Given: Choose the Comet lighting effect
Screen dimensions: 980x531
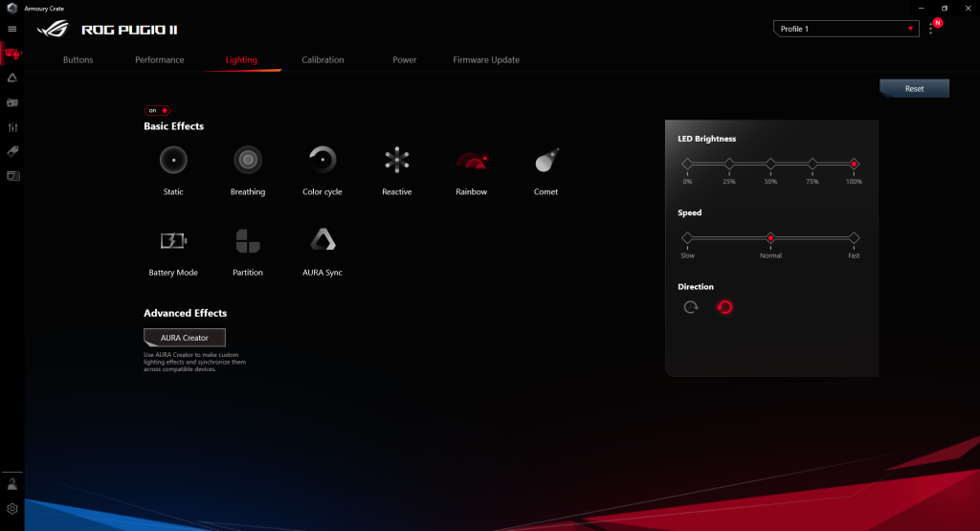Looking at the screenshot, I should pyautogui.click(x=546, y=161).
